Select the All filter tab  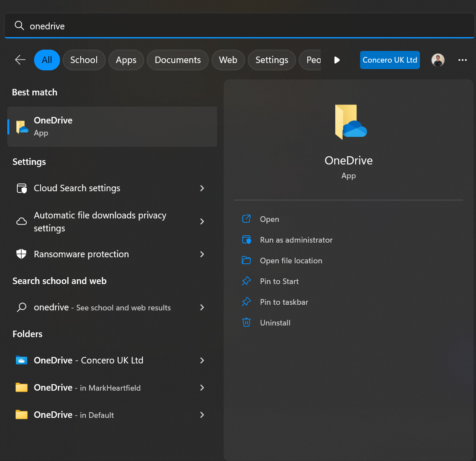(47, 60)
